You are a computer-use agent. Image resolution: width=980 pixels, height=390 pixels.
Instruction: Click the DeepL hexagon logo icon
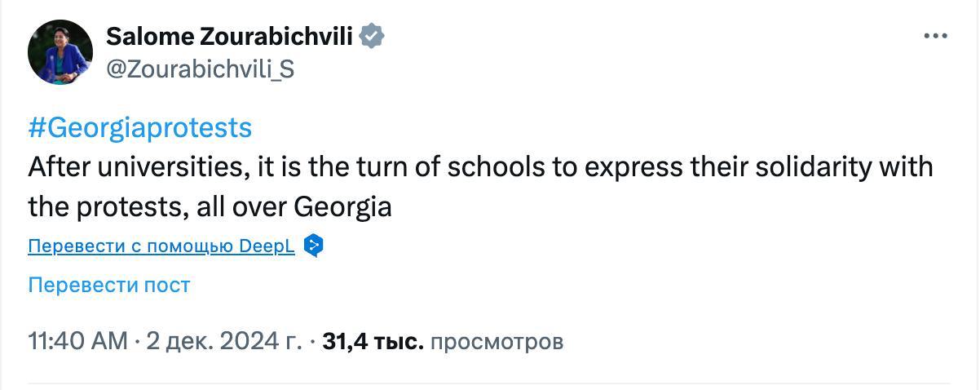[314, 246]
